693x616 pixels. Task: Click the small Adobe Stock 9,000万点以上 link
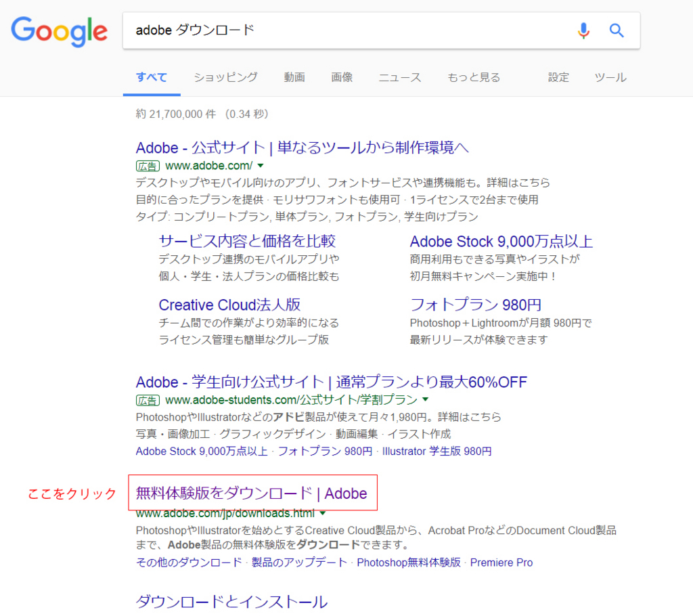202,451
